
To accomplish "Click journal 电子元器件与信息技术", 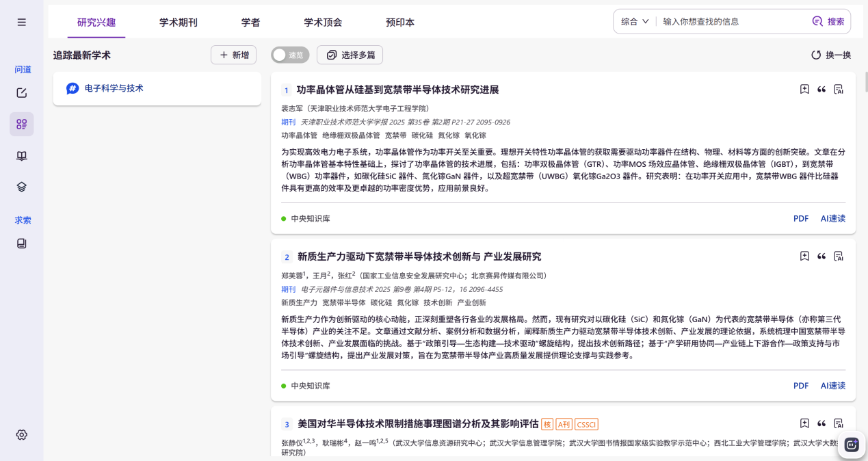I will click(336, 289).
